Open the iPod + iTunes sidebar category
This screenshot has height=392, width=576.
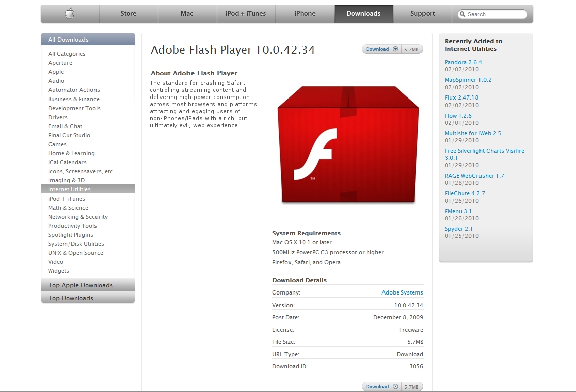(x=66, y=199)
